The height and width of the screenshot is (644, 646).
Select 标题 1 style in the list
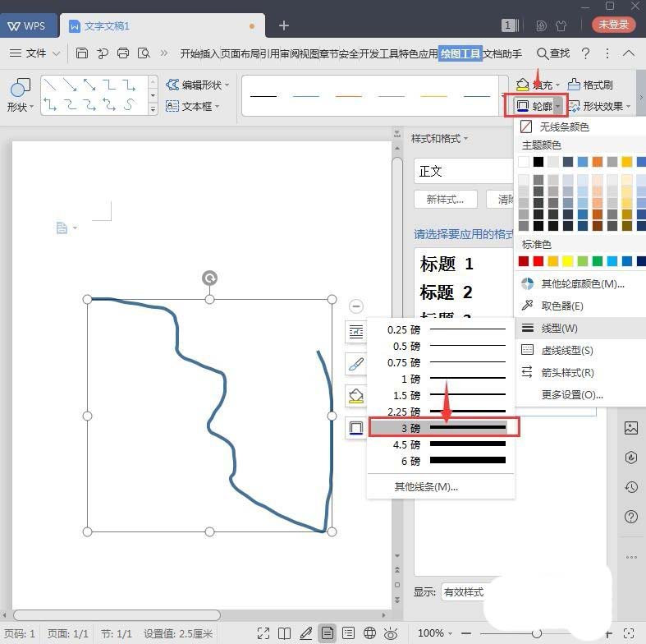pos(447,264)
